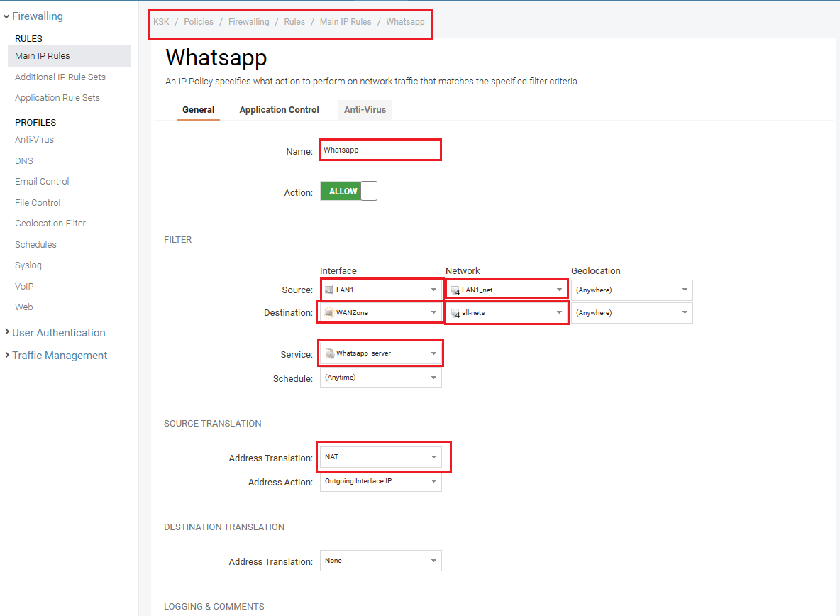The height and width of the screenshot is (616, 840).
Task: Click the Name input field
Action: 380,150
